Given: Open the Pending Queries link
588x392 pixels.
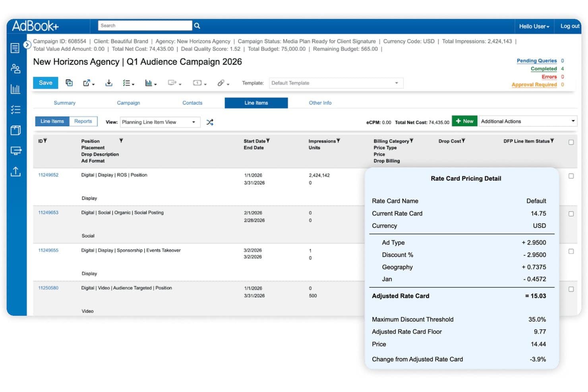Looking at the screenshot, I should coord(536,61).
